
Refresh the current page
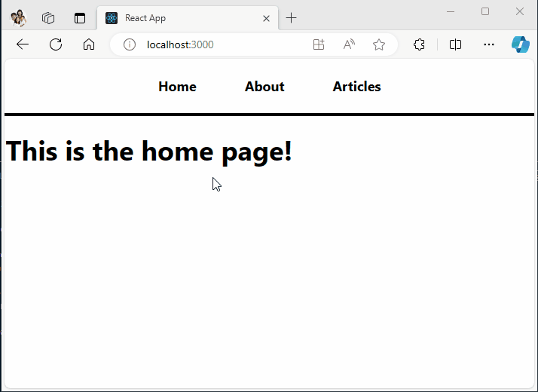[56, 44]
